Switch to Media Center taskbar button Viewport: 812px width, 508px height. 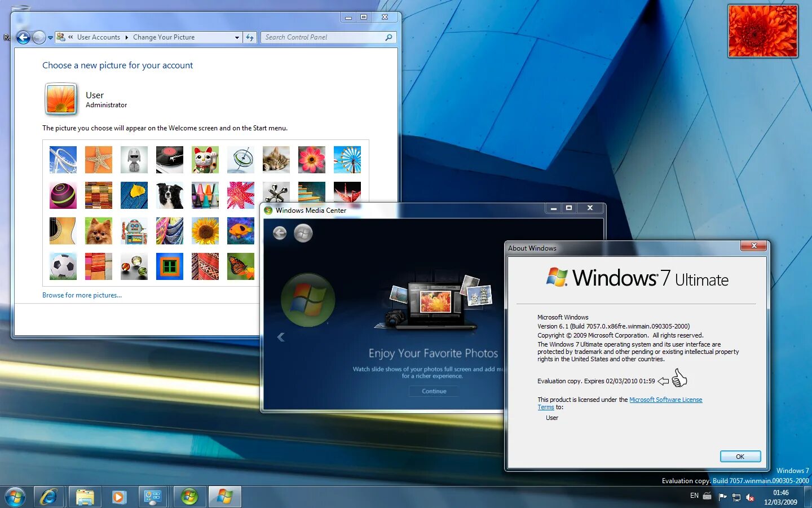point(189,497)
